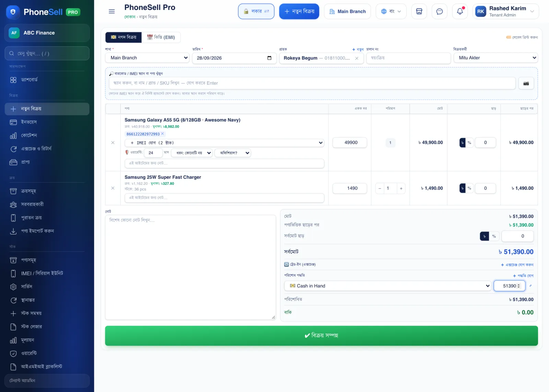
Task: Open the অফিশিয়াল? dropdown
Action: click(233, 153)
